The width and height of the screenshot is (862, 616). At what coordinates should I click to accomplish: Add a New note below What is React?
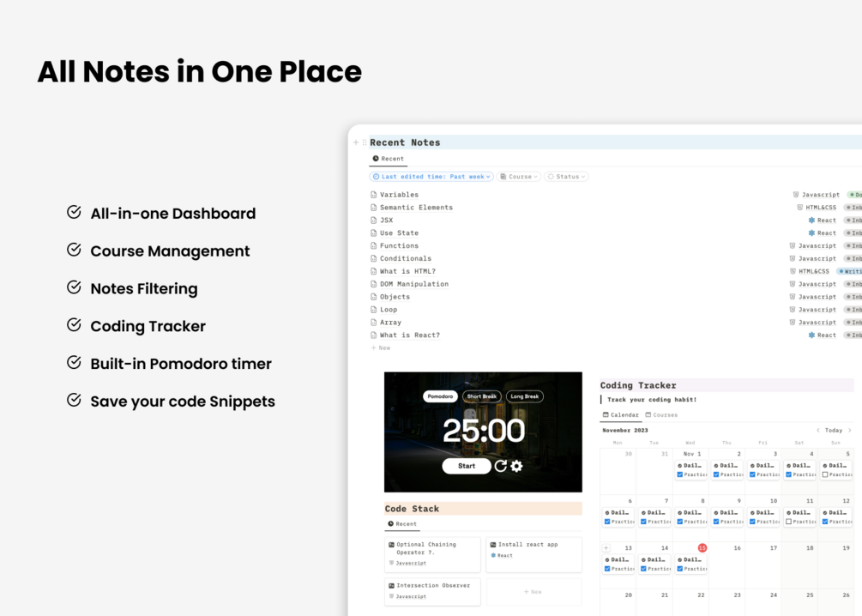click(x=381, y=347)
